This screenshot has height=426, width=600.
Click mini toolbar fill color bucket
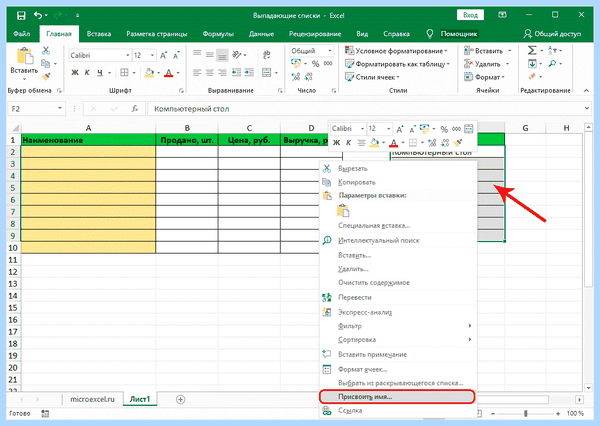tap(374, 143)
